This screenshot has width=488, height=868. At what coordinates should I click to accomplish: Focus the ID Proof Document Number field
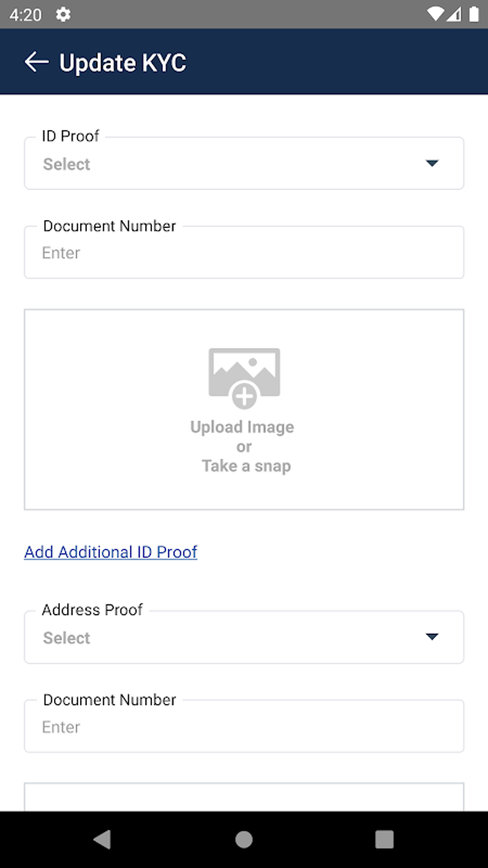click(244, 253)
